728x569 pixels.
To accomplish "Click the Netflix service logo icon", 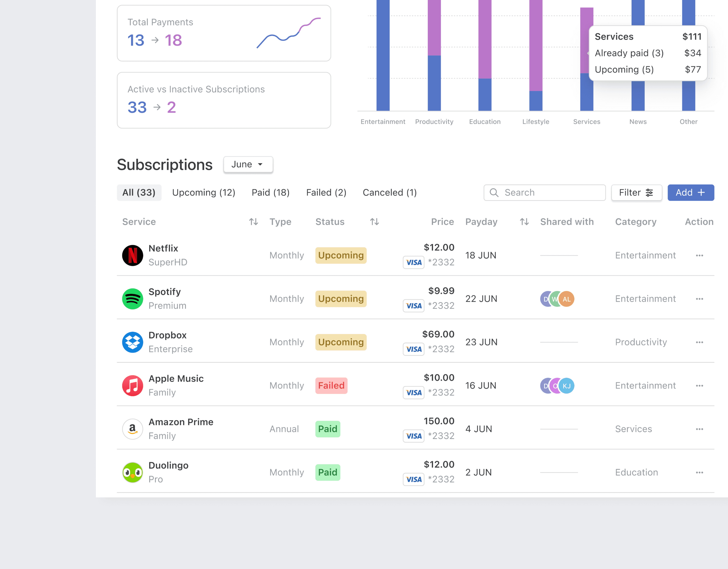I will pos(132,256).
